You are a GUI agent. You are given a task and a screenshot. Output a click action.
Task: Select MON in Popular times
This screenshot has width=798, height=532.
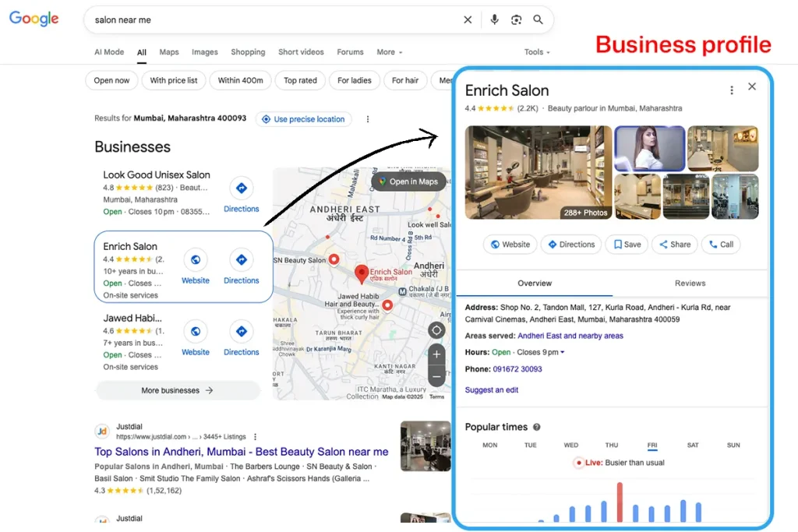pyautogui.click(x=489, y=445)
